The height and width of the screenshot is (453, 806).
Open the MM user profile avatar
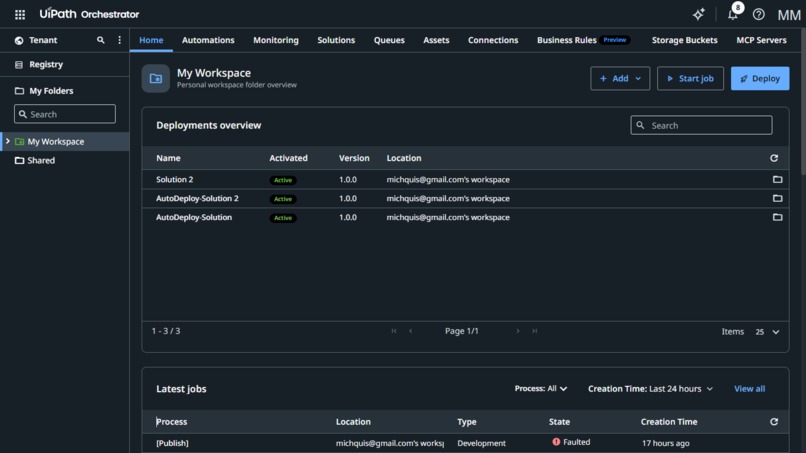pyautogui.click(x=789, y=15)
